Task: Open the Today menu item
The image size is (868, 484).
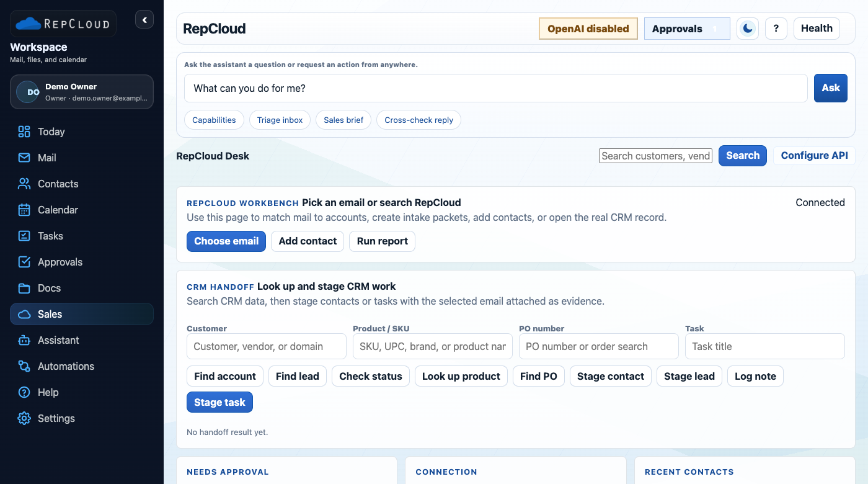Action: click(x=82, y=132)
